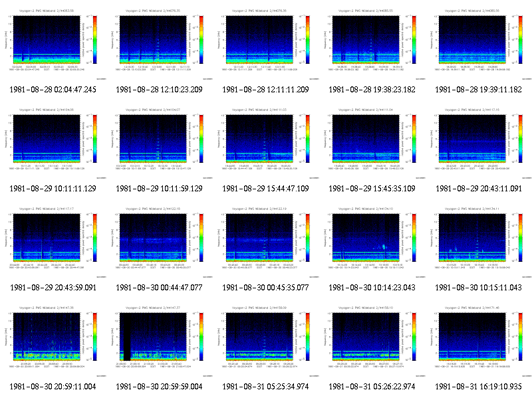Click the caption text 1981-08-29 10:11:59.129
This screenshot has height=396, width=532.
tap(159, 189)
